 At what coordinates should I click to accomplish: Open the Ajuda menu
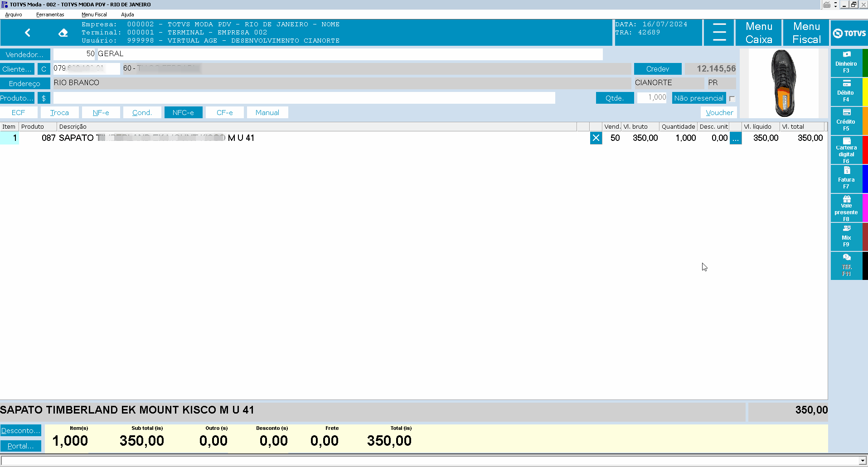[127, 14]
